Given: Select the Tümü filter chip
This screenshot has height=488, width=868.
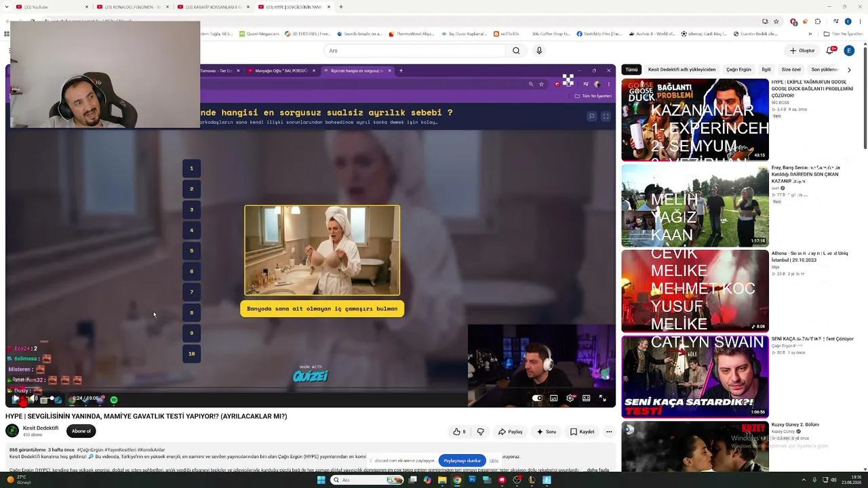Looking at the screenshot, I should point(631,70).
